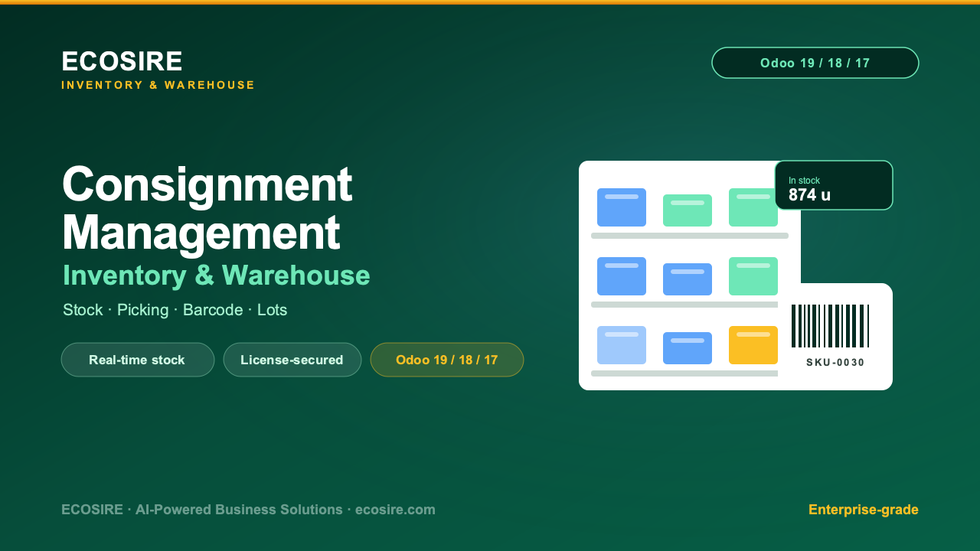Open the ecosire.com link in the footer
980x551 pixels.
pyautogui.click(x=395, y=510)
